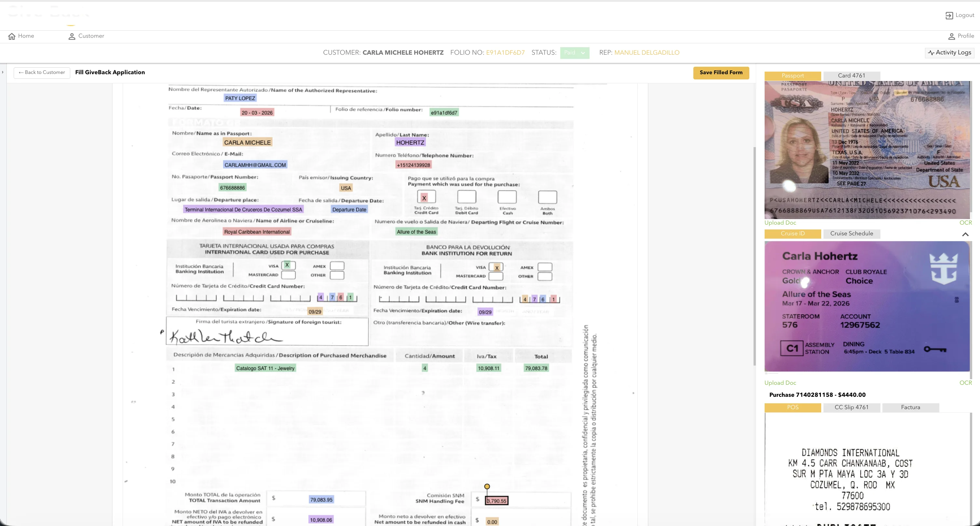Click the PATY LOPEZ representative field

coord(240,98)
